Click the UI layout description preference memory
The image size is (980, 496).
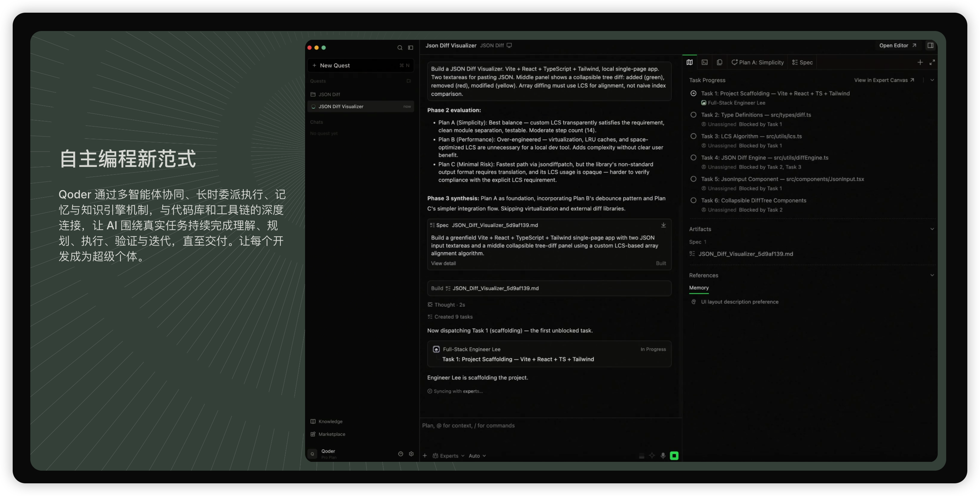739,302
